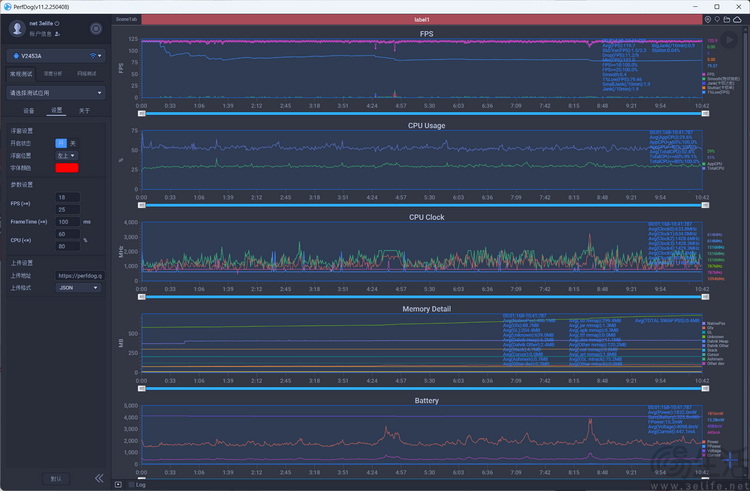Viewport: 750px width, 491px height.
Task: Click CPU threshold field showing 60
Action: point(67,234)
